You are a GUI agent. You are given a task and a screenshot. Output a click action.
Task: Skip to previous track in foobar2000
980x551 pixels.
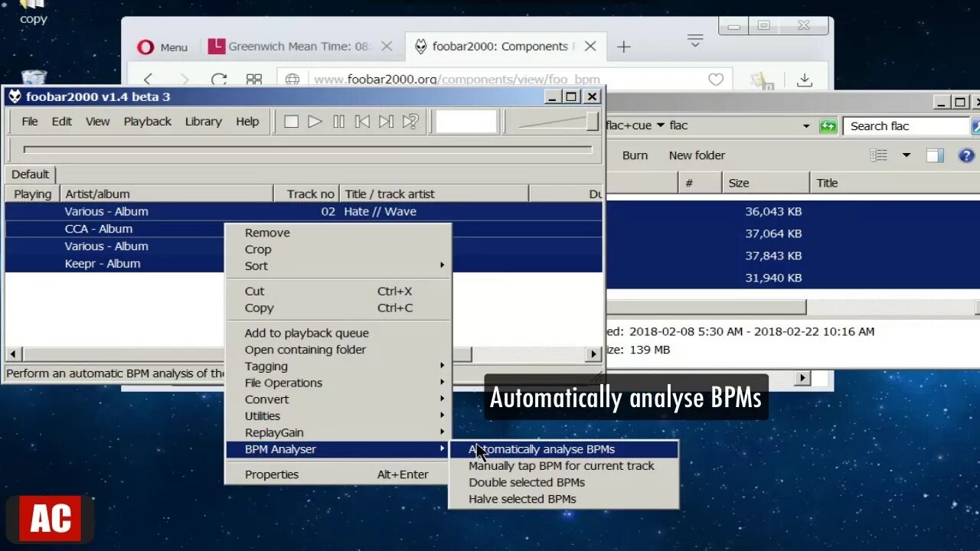tap(362, 122)
